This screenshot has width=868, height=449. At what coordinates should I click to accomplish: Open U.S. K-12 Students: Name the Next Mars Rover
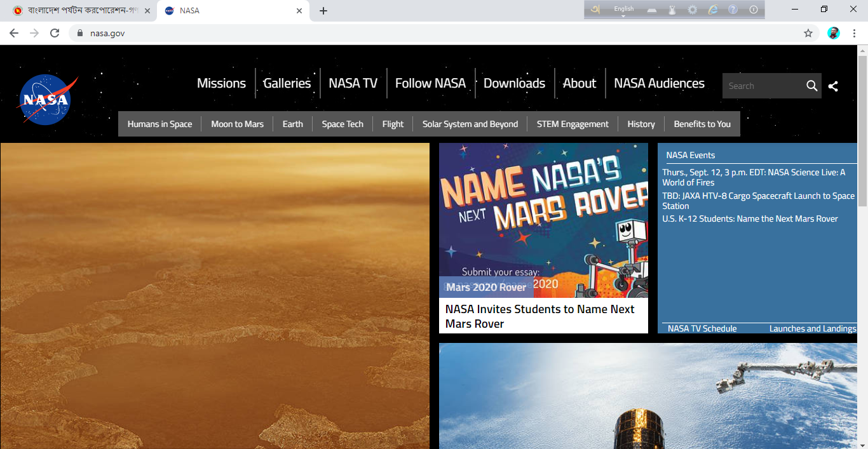[x=750, y=218]
